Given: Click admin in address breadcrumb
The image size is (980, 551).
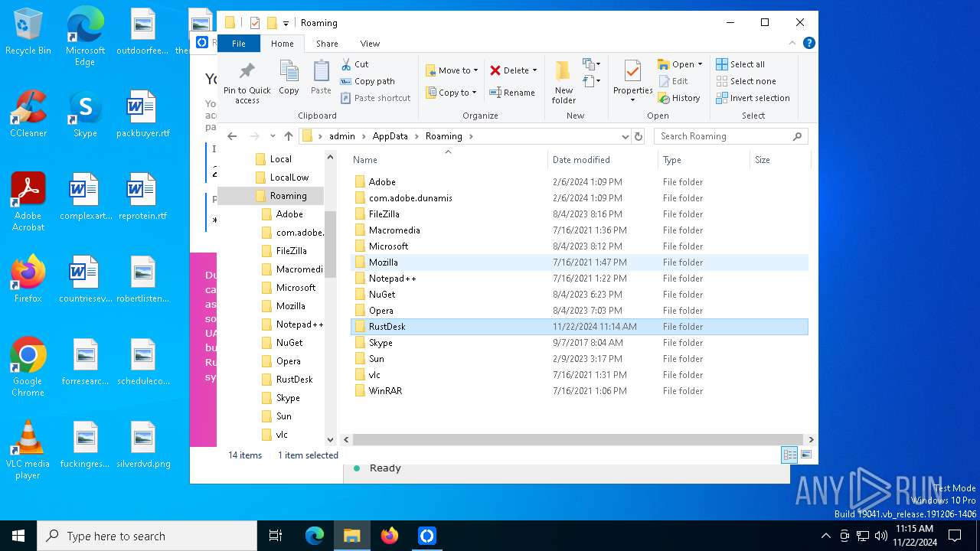Looking at the screenshot, I should click(341, 136).
